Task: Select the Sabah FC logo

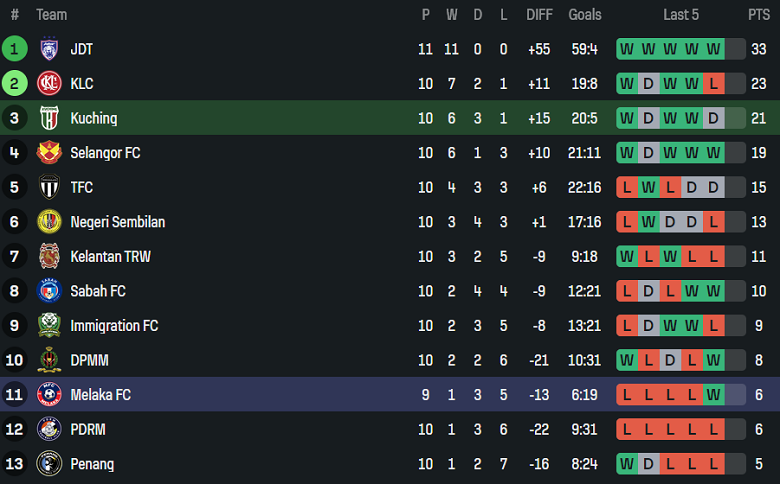Action: coord(49,291)
